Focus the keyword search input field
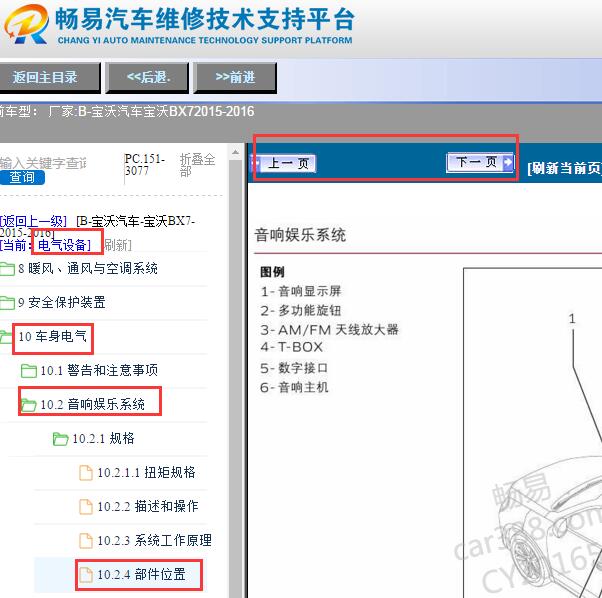602x598 pixels. click(x=43, y=163)
